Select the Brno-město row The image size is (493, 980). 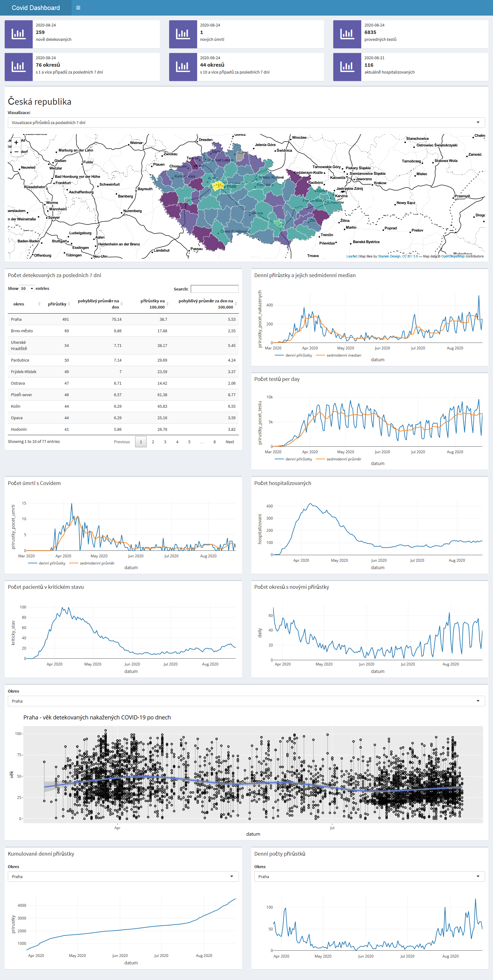pyautogui.click(x=123, y=331)
